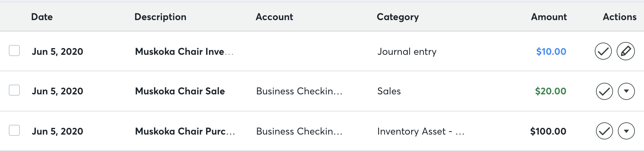This screenshot has height=151, width=644.
Task: Open the $10.00 amount link
Action: 551,52
